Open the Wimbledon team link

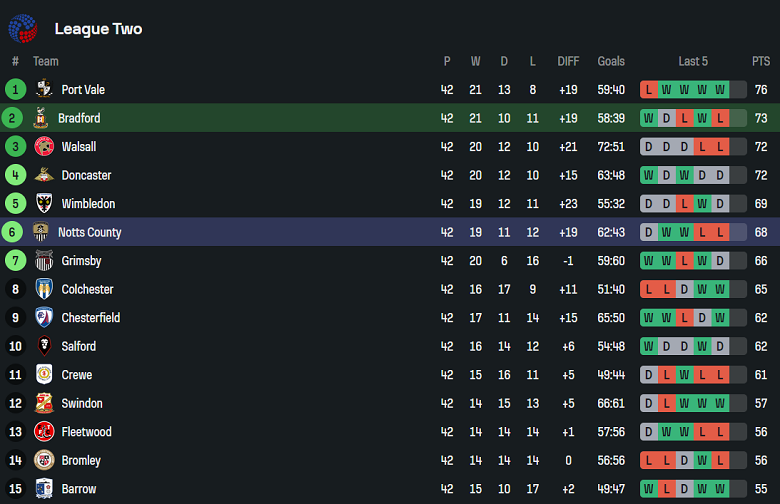click(x=88, y=204)
